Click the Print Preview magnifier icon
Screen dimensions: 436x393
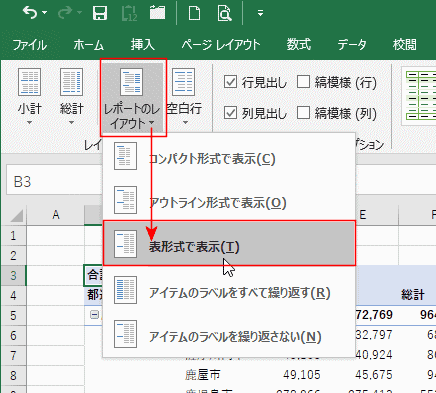[x=224, y=14]
